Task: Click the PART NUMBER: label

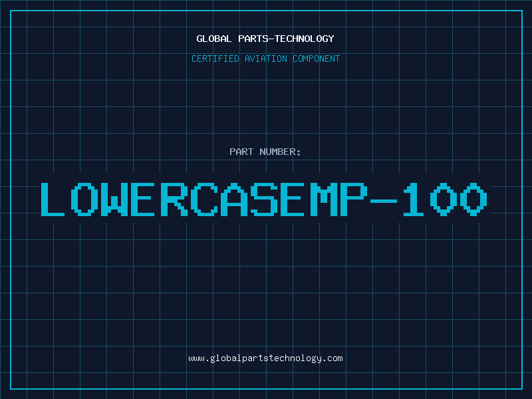Action: coord(265,152)
